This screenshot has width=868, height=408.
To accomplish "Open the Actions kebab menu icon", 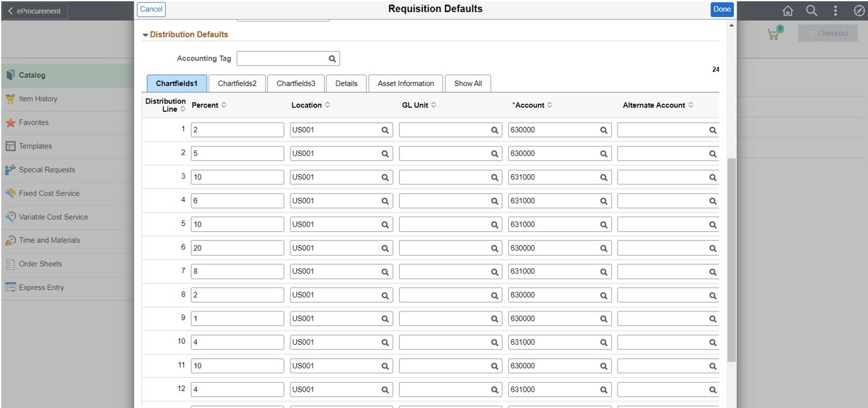I will [836, 11].
